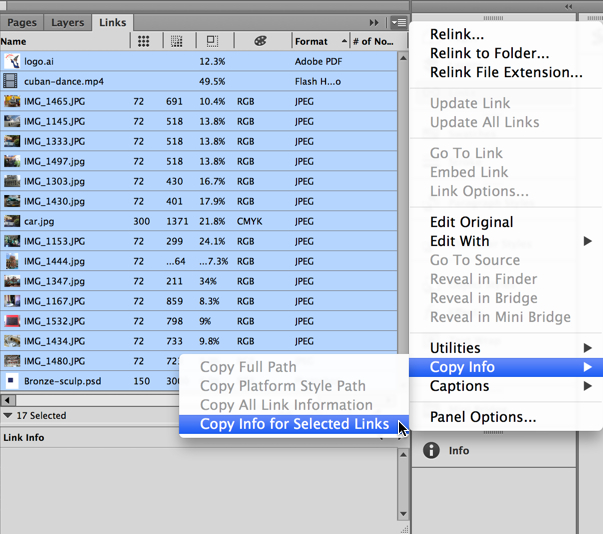Click the IMG_1532.JPG thumbnail
The height and width of the screenshot is (534, 603).
pyautogui.click(x=12, y=321)
